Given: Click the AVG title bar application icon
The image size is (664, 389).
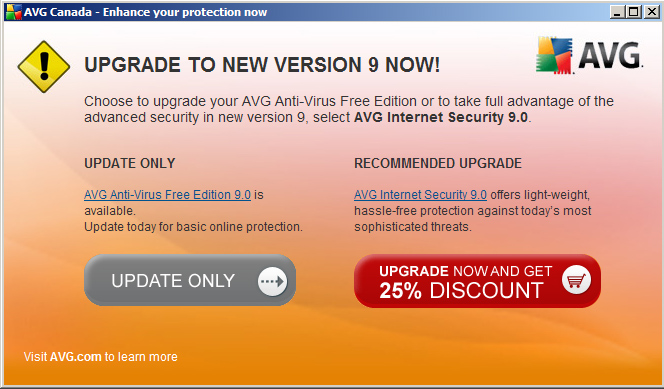Looking at the screenshot, I should pyautogui.click(x=13, y=12).
